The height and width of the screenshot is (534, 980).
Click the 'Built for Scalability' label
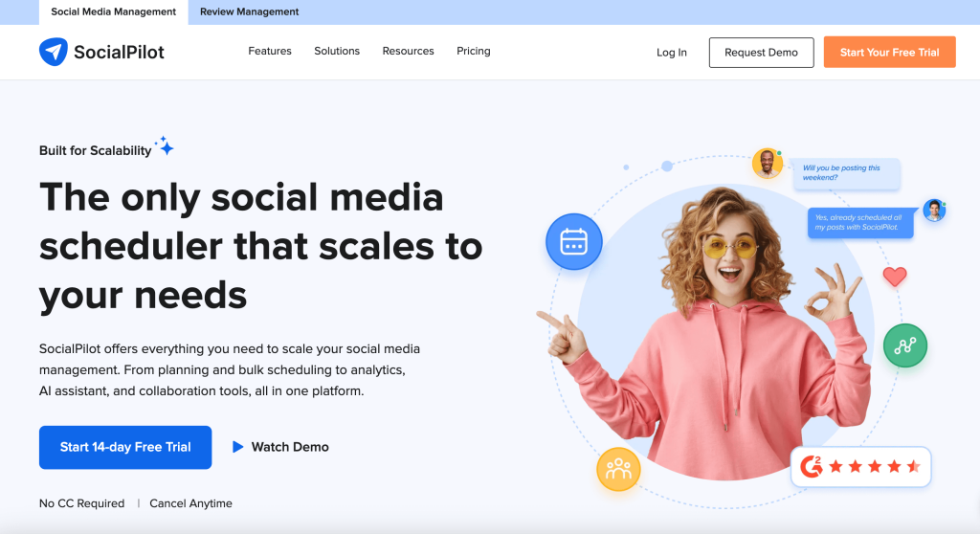pos(95,150)
